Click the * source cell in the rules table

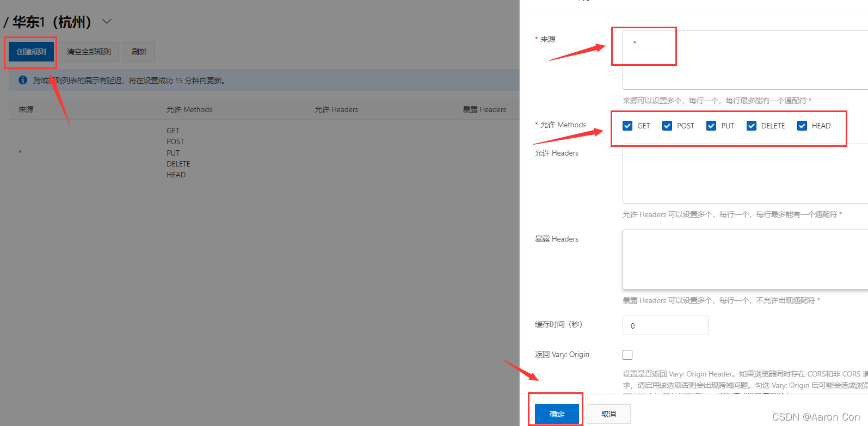point(20,153)
